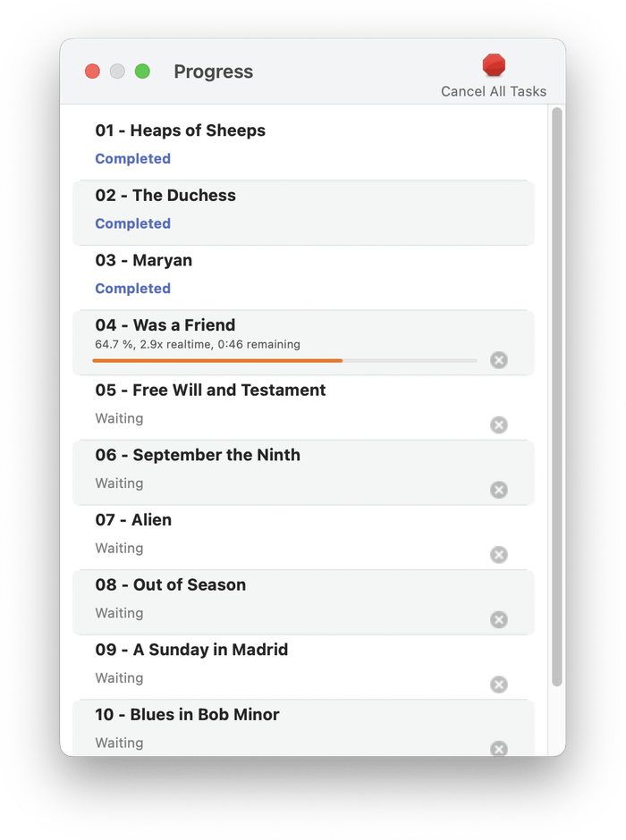
Task: Click the red close window button
Action: click(92, 71)
